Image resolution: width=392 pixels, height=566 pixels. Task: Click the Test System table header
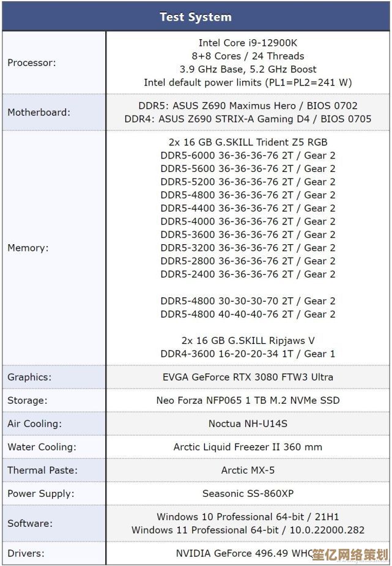tap(196, 17)
